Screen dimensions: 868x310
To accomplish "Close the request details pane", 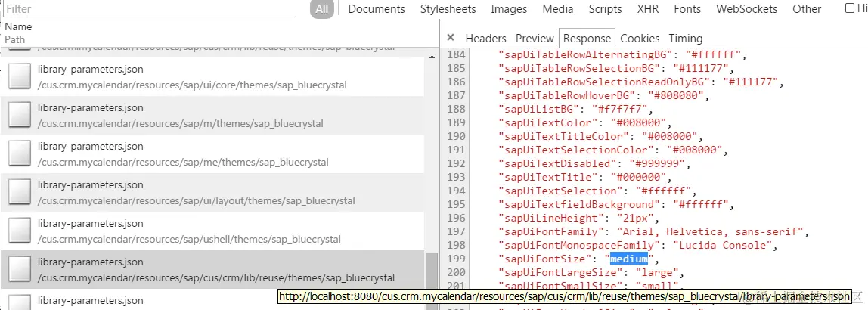I will click(x=451, y=38).
